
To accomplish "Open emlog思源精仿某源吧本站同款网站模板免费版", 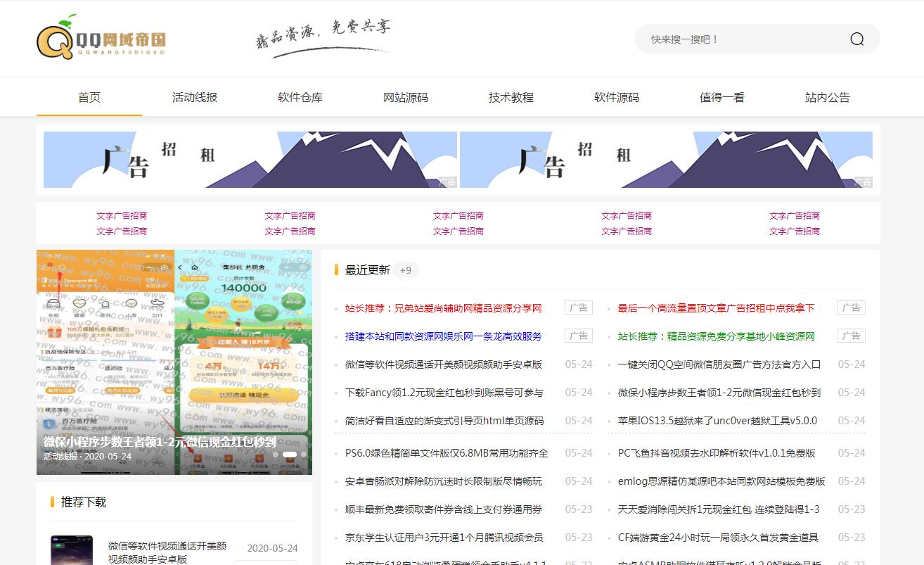I will click(721, 481).
